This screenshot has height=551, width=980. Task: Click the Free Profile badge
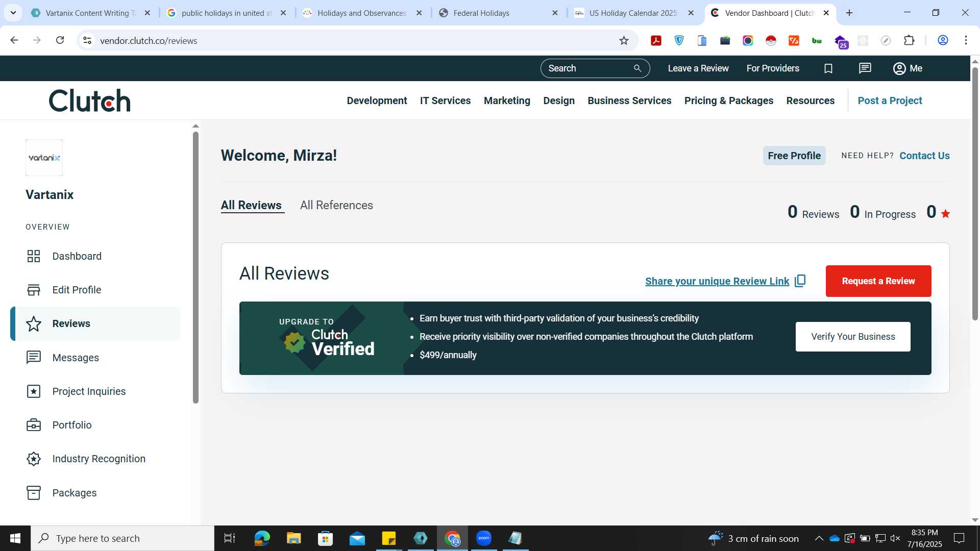pos(794,156)
